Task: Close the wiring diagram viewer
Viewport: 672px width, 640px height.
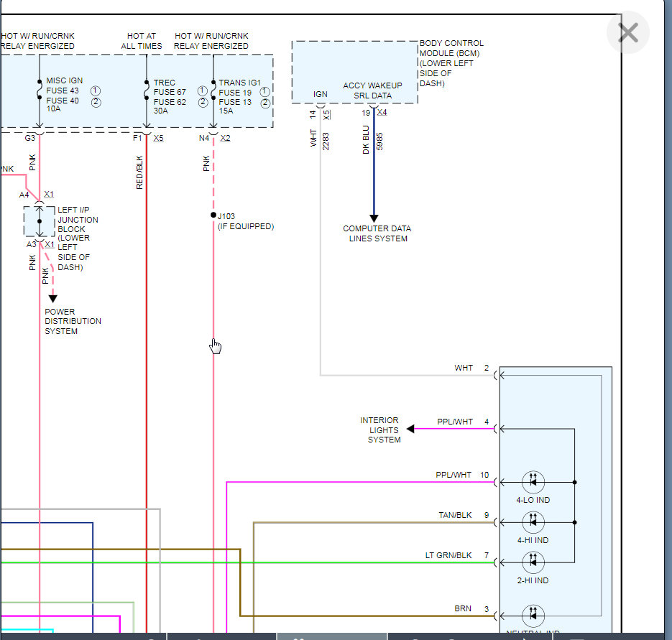Action: tap(628, 33)
